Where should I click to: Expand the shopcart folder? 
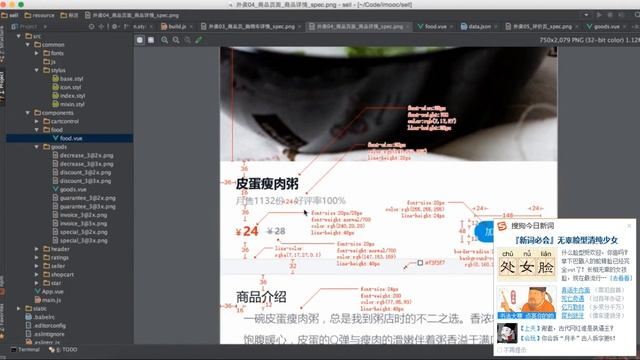tap(37, 274)
